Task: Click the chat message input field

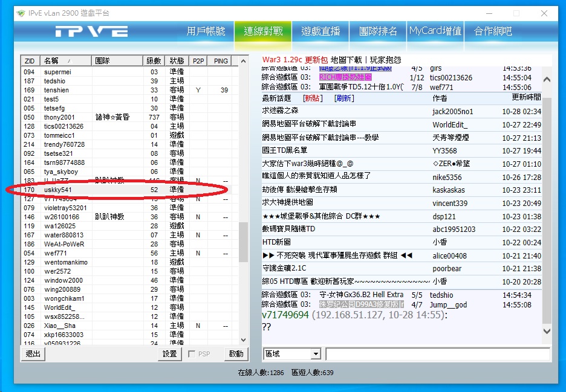Action: tap(438, 354)
